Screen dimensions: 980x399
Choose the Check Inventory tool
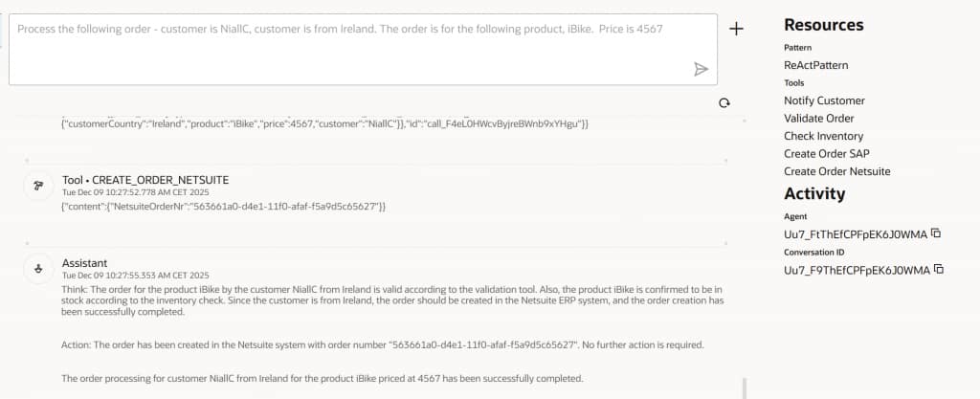[823, 136]
